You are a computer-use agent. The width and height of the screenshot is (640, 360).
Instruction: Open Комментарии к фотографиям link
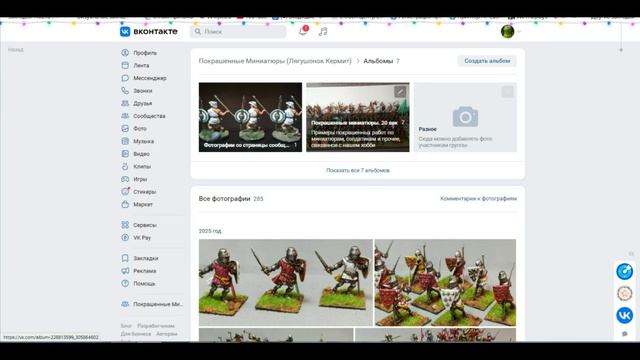(x=478, y=199)
